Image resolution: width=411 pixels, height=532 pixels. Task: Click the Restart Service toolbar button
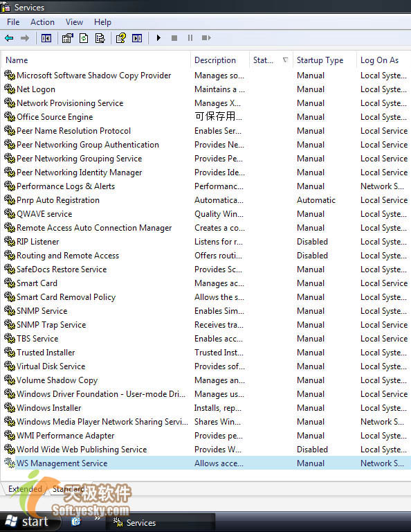click(x=206, y=38)
